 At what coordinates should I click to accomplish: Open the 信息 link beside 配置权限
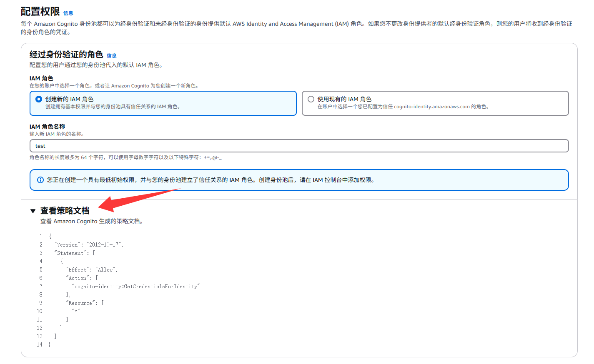68,13
